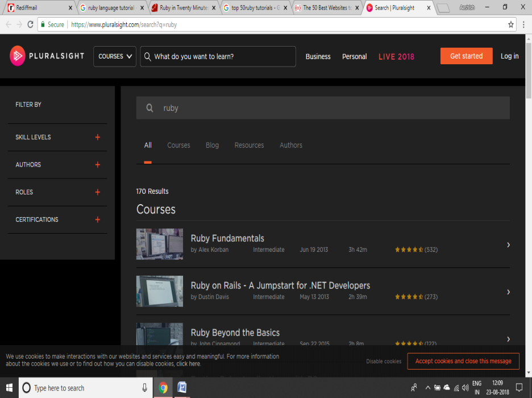The image size is (532, 398).
Task: Open the Business link
Action: pyautogui.click(x=318, y=57)
